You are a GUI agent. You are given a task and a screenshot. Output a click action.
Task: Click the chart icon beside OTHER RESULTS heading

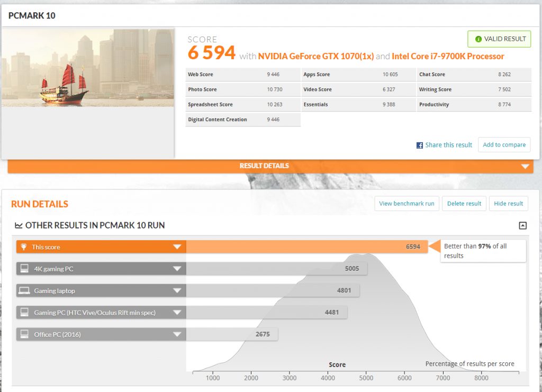coord(19,225)
